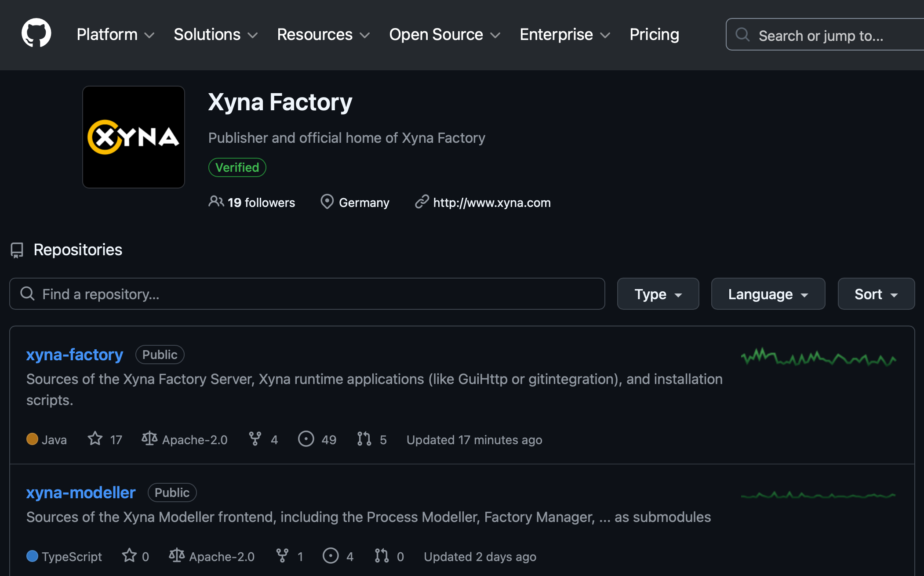The width and height of the screenshot is (924, 576).
Task: Click the GitHub Octocat logo
Action: [36, 33]
